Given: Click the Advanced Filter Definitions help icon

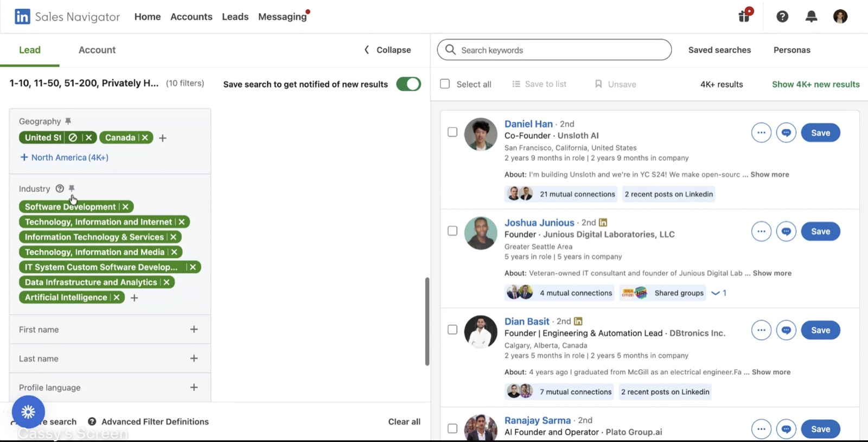Looking at the screenshot, I should [92, 421].
